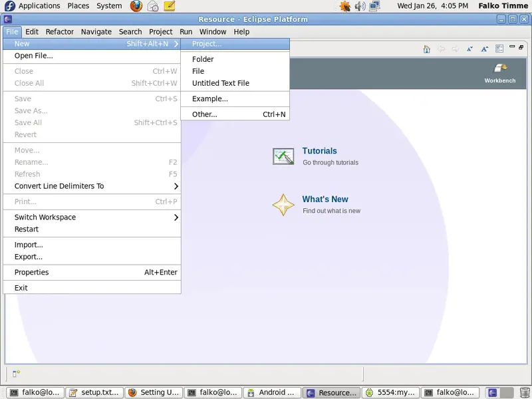Minimize the Welcome view pane

click(x=512, y=47)
